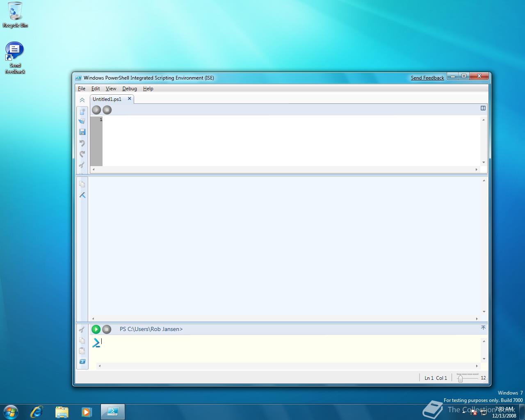Image resolution: width=525 pixels, height=420 pixels.
Task: Click the Open script folder icon
Action: tap(82, 121)
